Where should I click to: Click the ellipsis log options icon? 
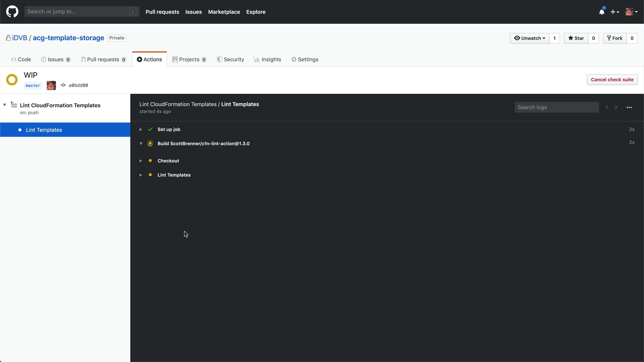[x=629, y=108]
